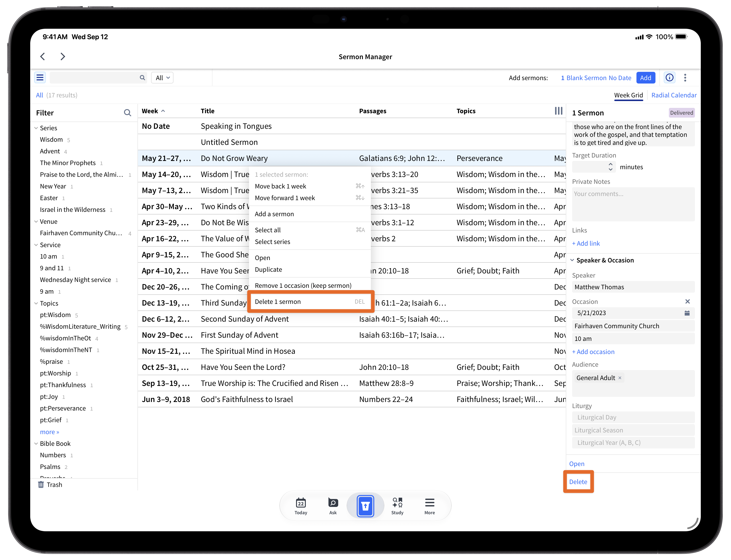Open the Sermon Manager bottom bar icon

365,506
